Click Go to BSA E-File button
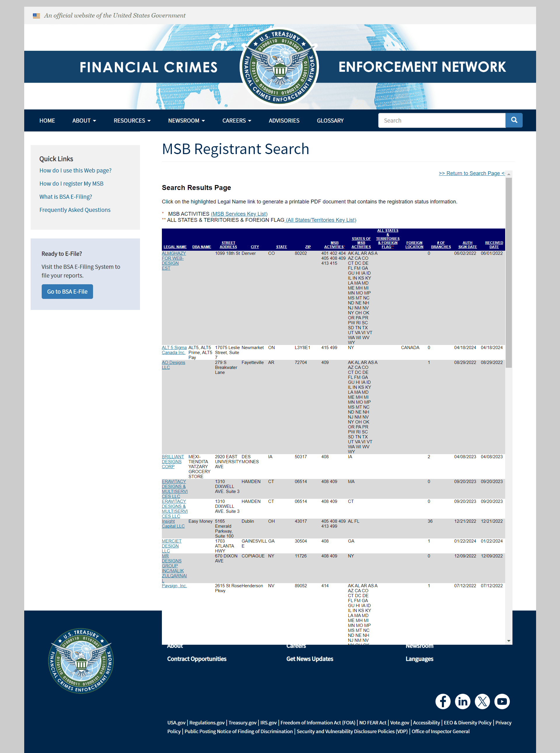The width and height of the screenshot is (560, 753). tap(67, 291)
